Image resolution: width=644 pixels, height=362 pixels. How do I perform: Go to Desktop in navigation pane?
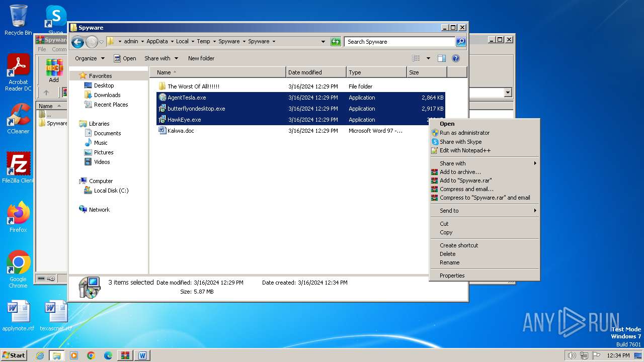pos(104,85)
